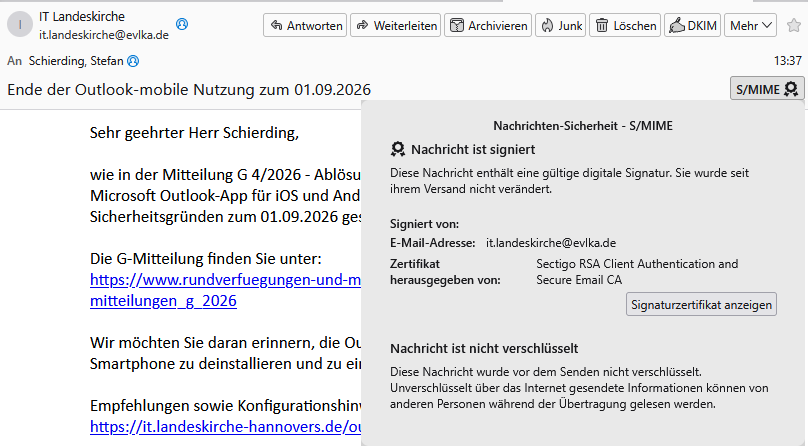Open the rundverfuegungen G-Mitteilung link
Image resolution: width=808 pixels, height=446 pixels.
click(225, 280)
